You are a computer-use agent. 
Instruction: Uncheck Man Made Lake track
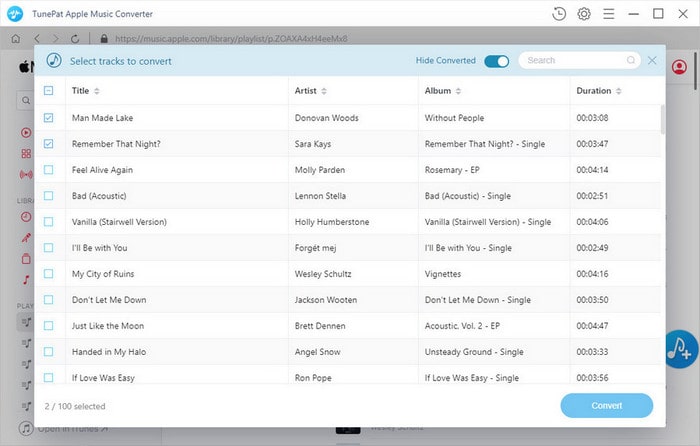pos(49,118)
